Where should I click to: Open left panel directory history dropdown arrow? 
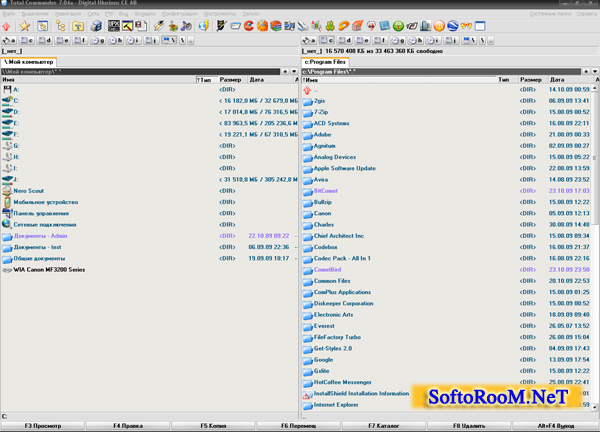tap(294, 72)
